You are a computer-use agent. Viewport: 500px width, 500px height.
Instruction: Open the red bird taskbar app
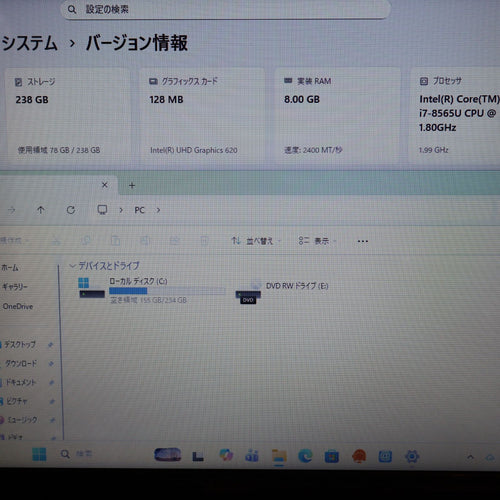click(359, 456)
